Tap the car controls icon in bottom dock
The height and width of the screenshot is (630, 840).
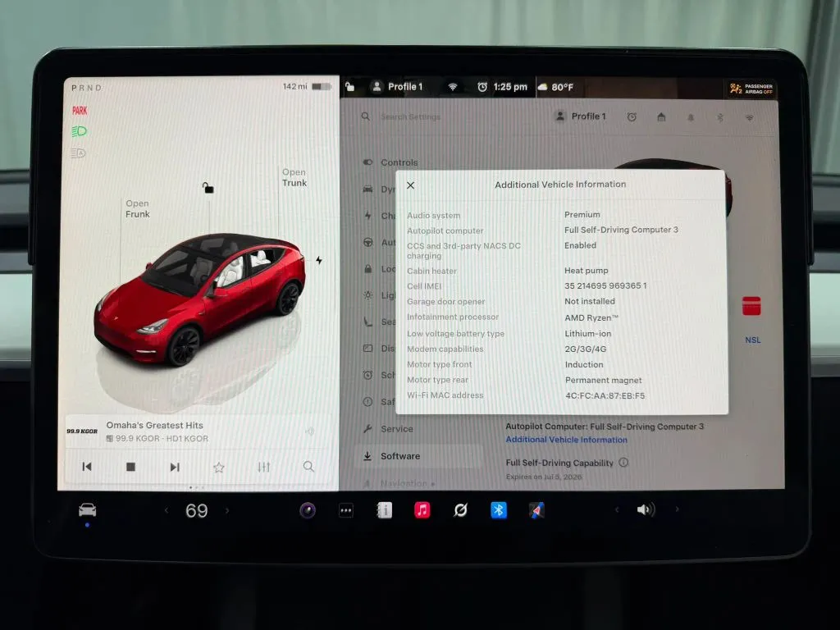(x=87, y=510)
